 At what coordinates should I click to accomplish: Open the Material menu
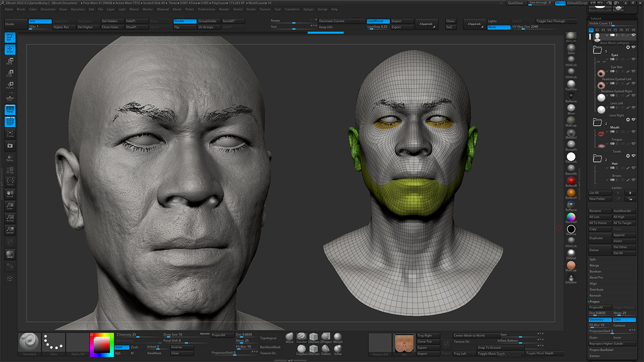162,9
